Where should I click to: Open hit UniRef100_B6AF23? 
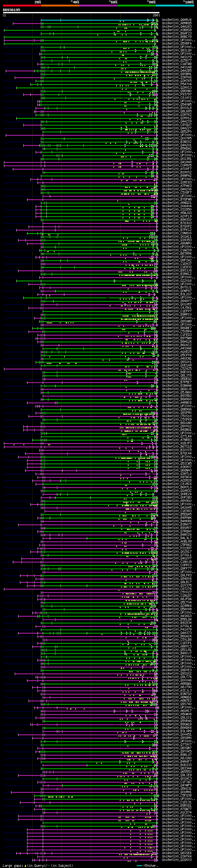[176, 33]
